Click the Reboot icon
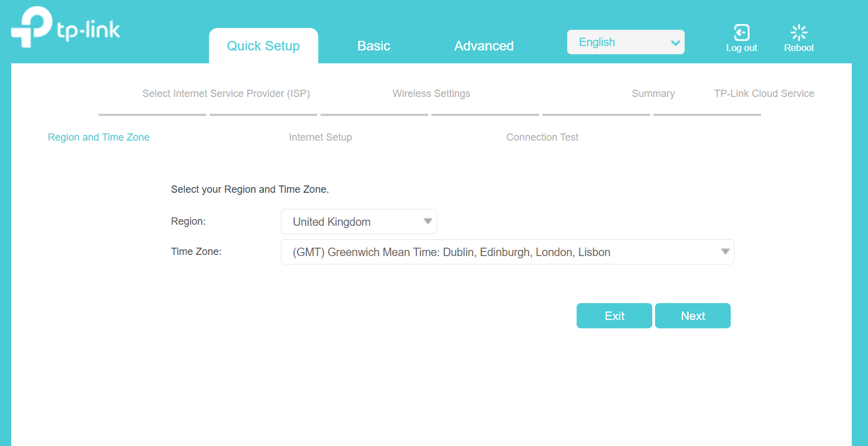Viewport: 868px width, 446px height. (799, 32)
